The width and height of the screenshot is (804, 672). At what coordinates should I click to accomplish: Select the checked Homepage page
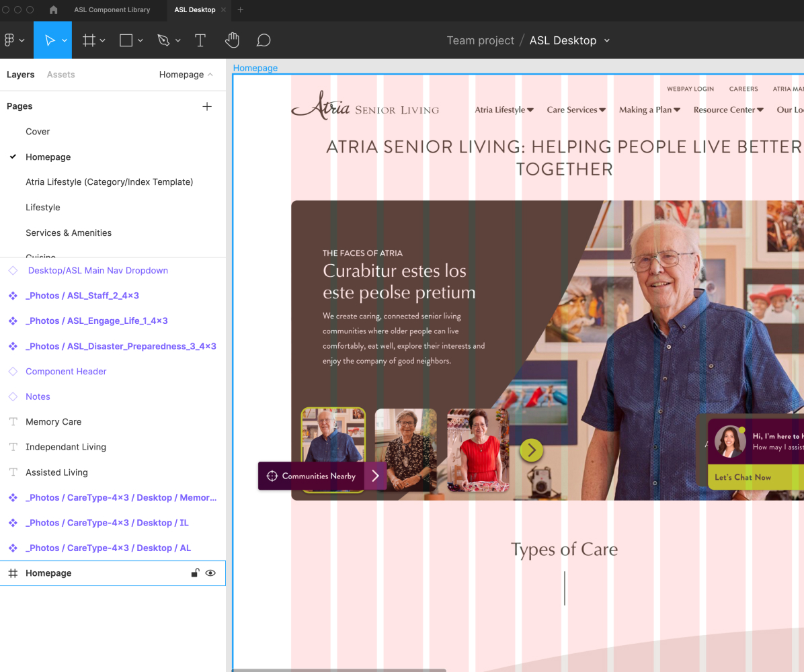point(48,157)
